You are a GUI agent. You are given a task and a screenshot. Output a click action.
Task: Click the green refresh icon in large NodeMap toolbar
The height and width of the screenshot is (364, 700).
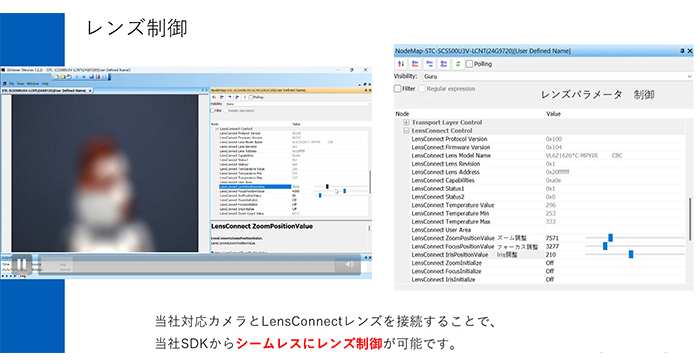pyautogui.click(x=458, y=64)
